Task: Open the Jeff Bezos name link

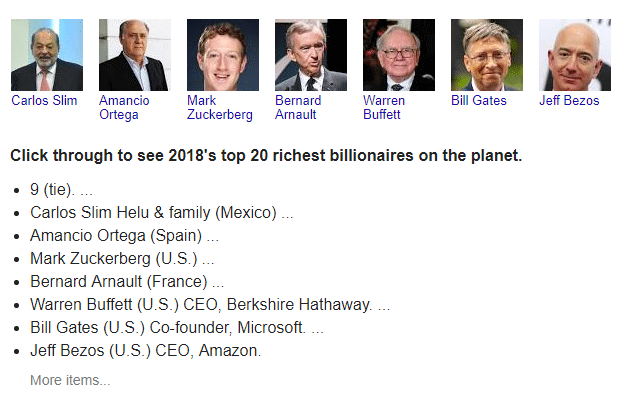Action: pyautogui.click(x=569, y=100)
